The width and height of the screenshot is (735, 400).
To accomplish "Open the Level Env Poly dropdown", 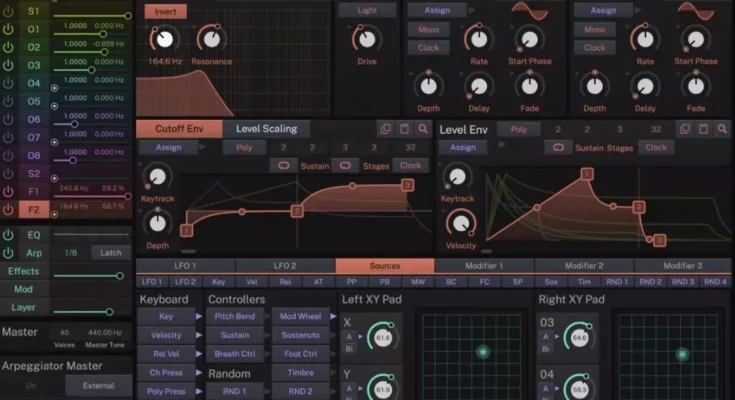I will (x=518, y=129).
